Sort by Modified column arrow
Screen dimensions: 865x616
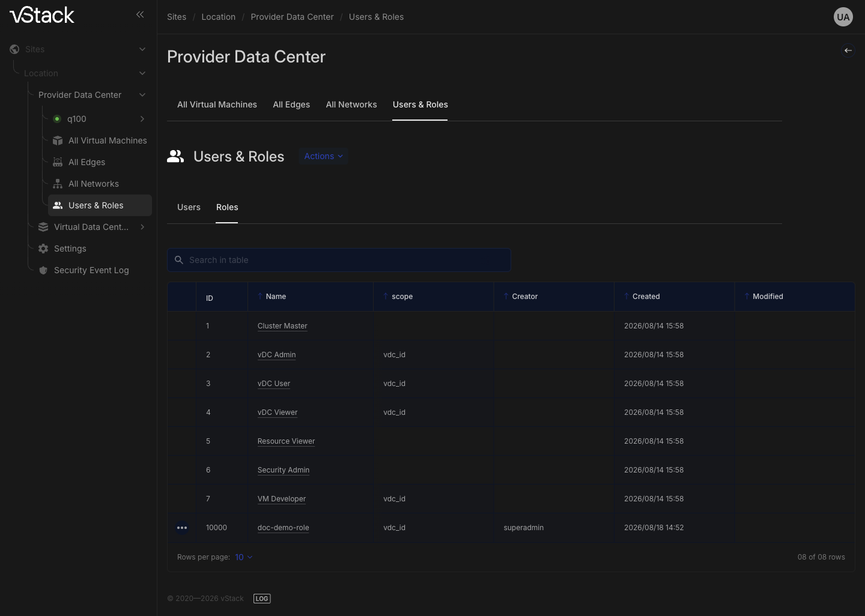(x=747, y=296)
